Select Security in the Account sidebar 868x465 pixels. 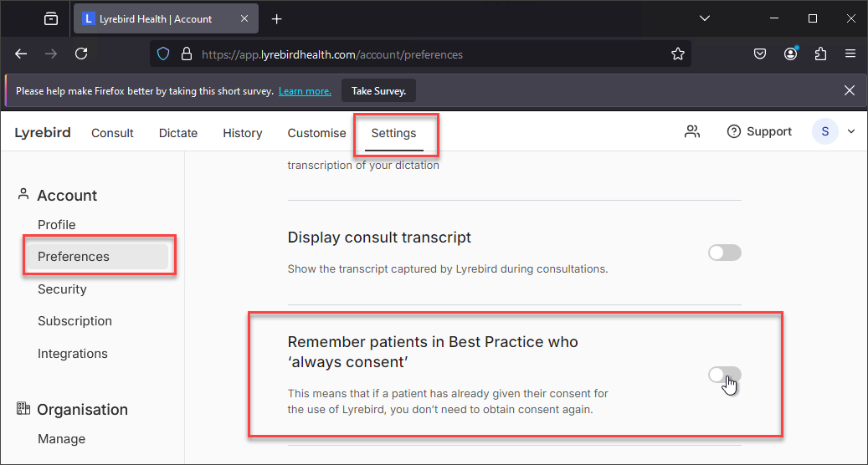[62, 289]
